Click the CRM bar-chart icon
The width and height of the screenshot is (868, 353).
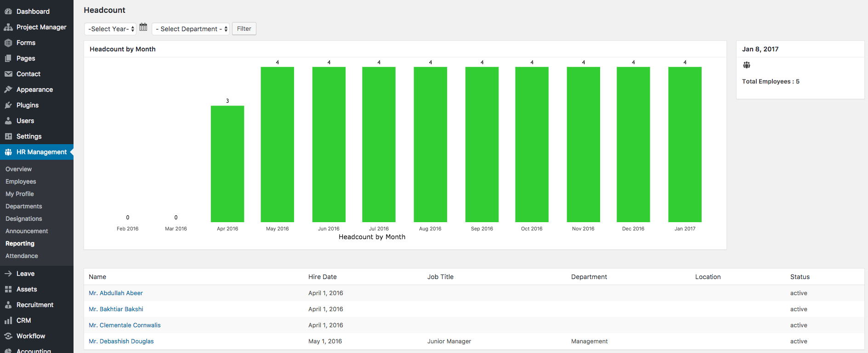[x=8, y=320]
